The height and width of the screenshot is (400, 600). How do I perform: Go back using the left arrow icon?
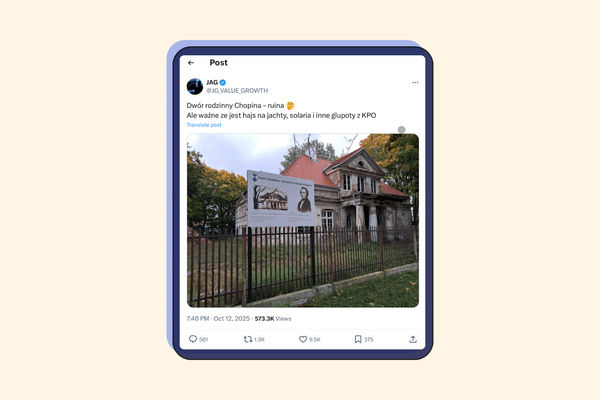(x=191, y=63)
